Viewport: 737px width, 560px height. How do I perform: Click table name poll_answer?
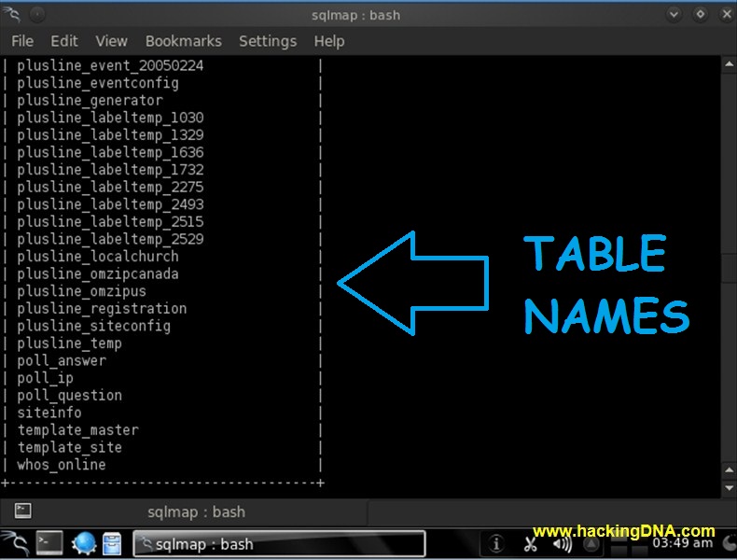62,361
